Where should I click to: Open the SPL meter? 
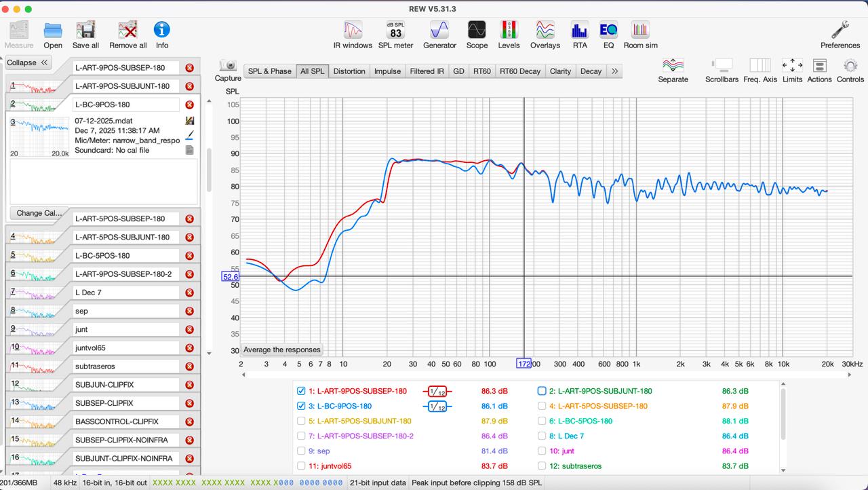tap(395, 35)
